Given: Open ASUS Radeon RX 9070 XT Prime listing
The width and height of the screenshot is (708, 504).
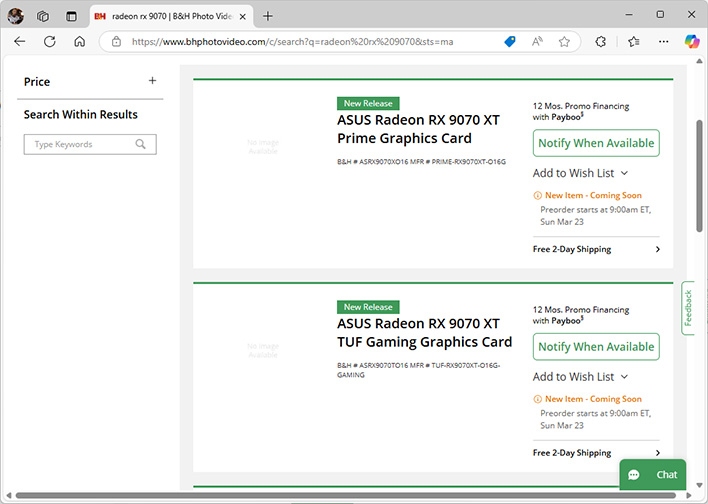Looking at the screenshot, I should (x=418, y=129).
